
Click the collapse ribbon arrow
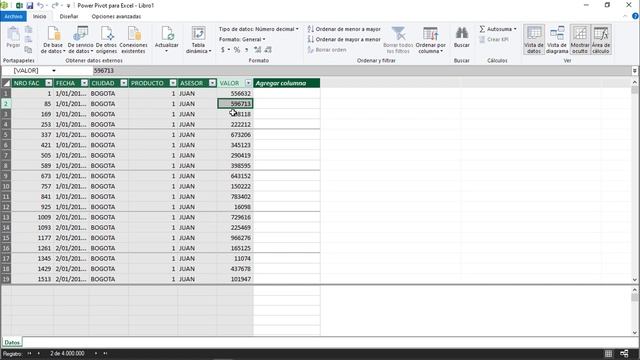click(625, 16)
